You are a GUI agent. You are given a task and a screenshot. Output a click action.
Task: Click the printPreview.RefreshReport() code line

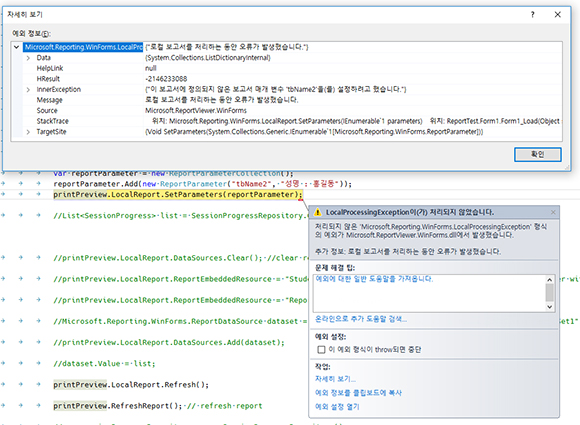point(158,406)
